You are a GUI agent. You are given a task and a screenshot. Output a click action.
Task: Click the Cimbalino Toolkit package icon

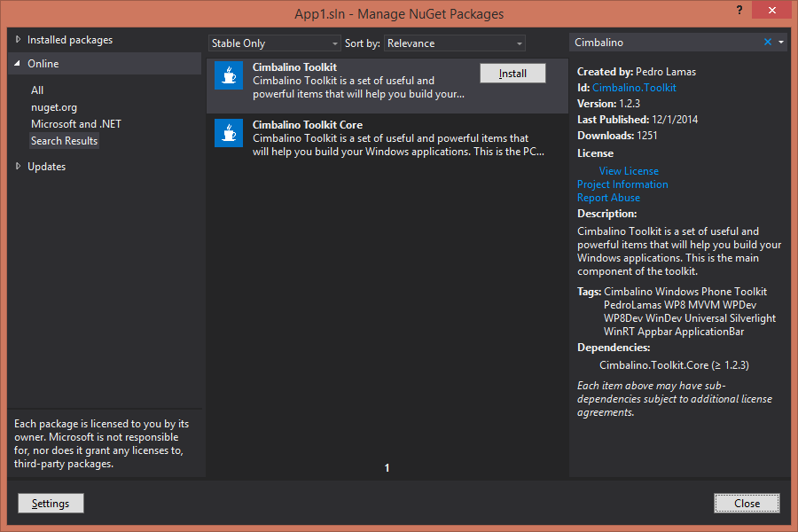click(x=229, y=75)
